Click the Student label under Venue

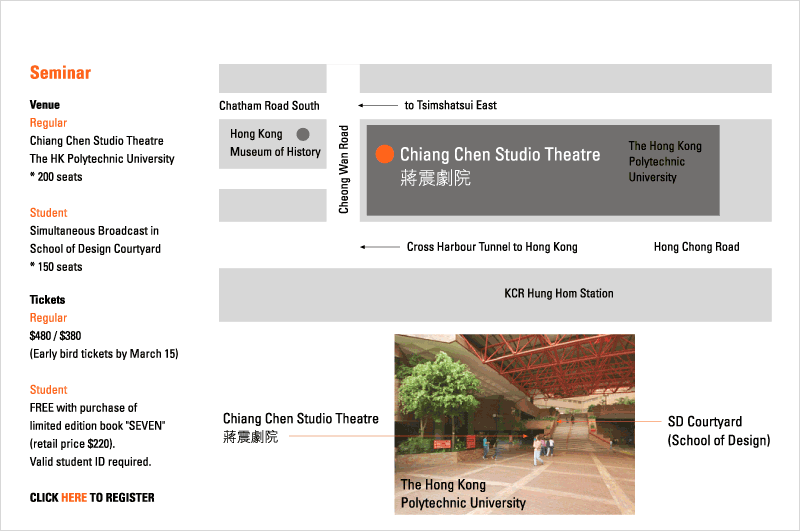coord(48,213)
